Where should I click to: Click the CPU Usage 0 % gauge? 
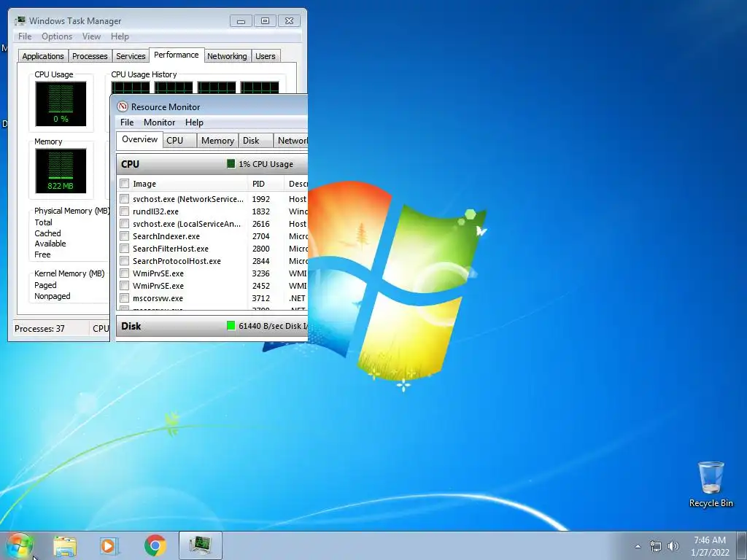pos(61,104)
